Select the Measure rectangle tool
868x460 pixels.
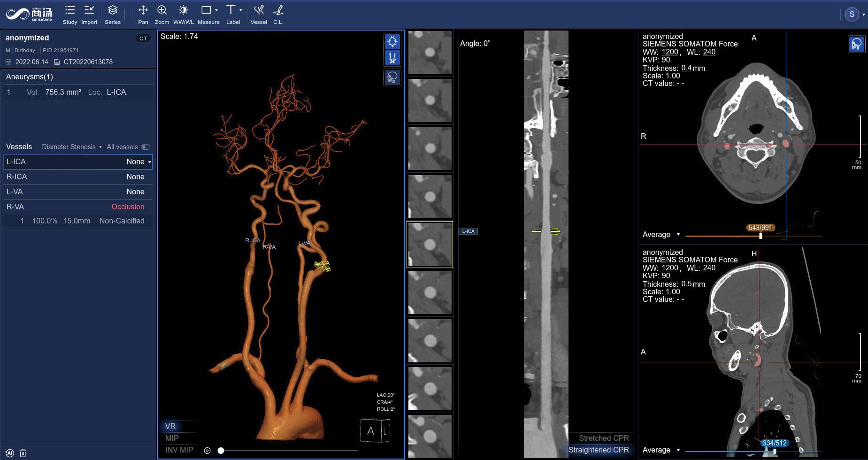tap(206, 10)
